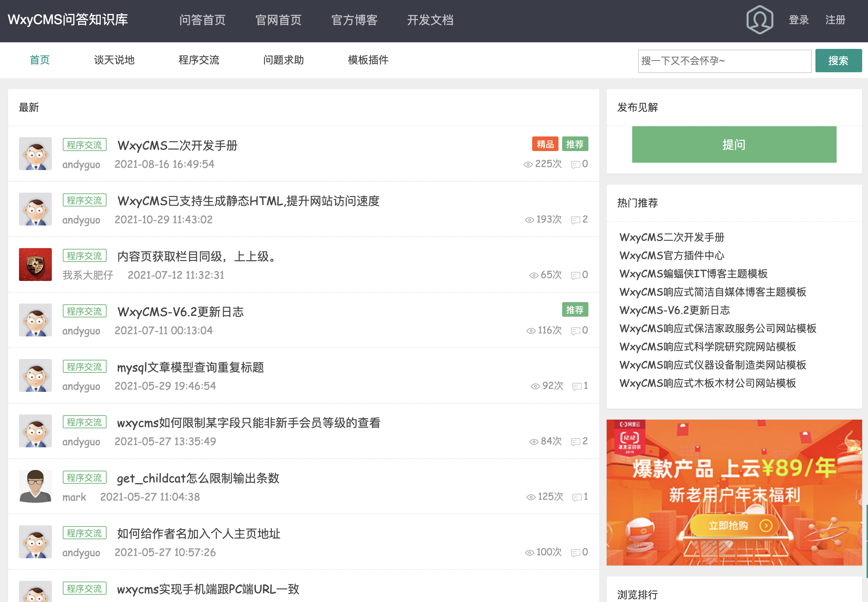Click comment icon on 静态HTML post row
This screenshot has height=602, width=868.
click(x=575, y=220)
